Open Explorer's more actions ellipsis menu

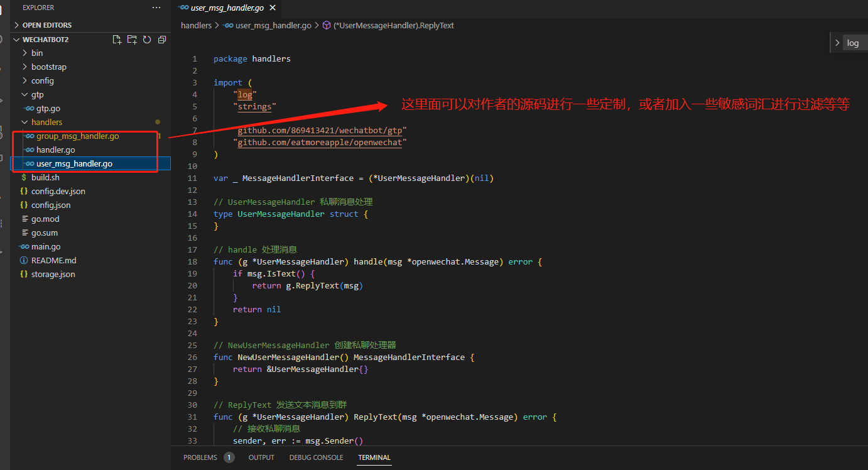tap(156, 8)
